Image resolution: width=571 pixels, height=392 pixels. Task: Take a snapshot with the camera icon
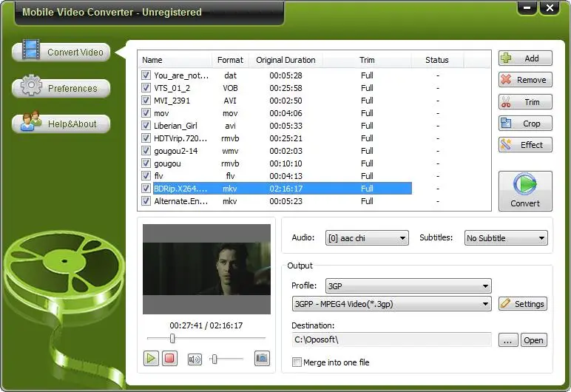tap(262, 359)
